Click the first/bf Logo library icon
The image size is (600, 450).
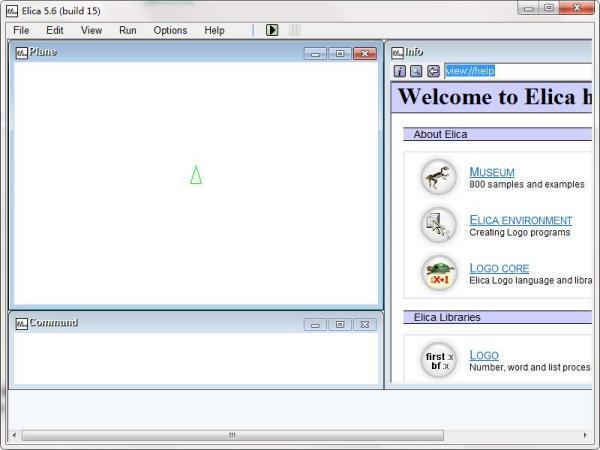[439, 360]
